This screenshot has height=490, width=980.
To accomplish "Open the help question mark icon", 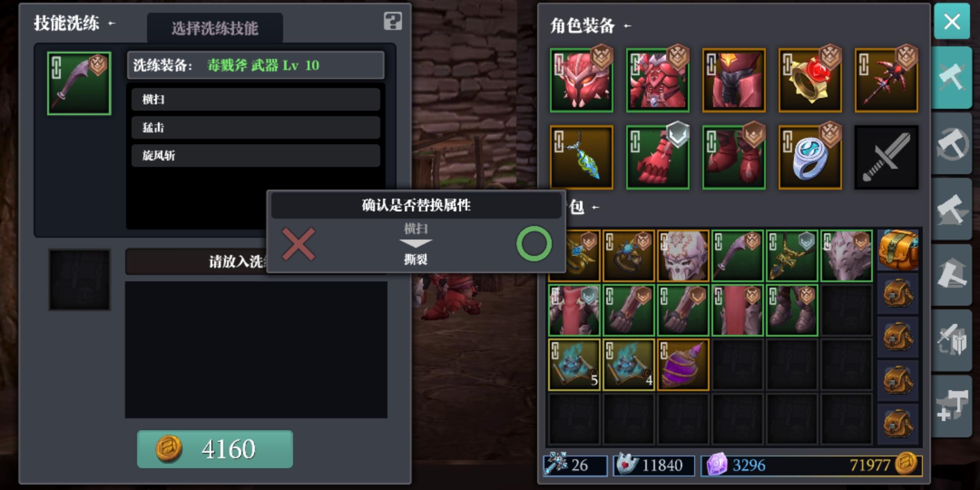I will pos(392,21).
